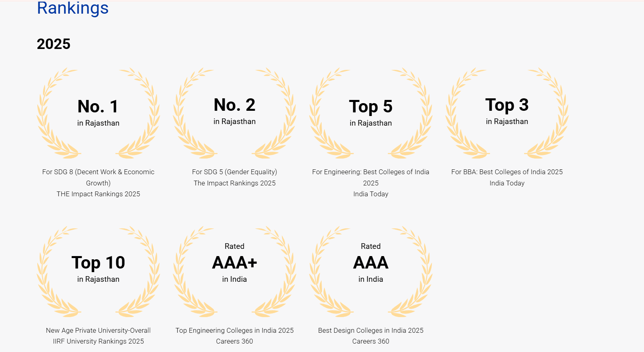Click the No. 1 in Rajasthan laurel badge
Viewport: 644px width, 352px height.
(98, 113)
